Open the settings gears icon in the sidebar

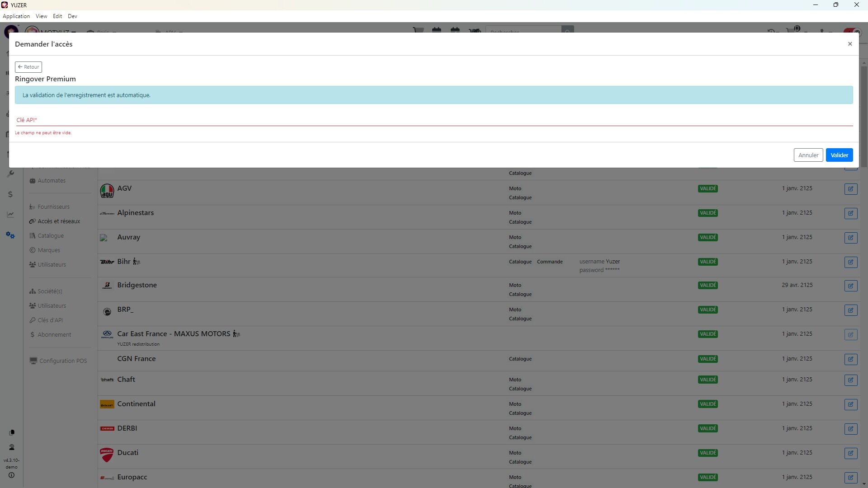(x=10, y=235)
